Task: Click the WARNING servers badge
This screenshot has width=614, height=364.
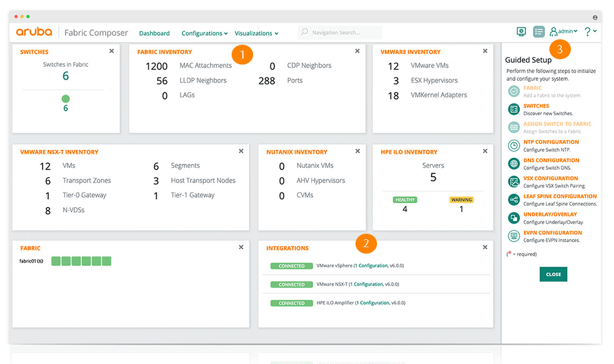Action: pyautogui.click(x=461, y=200)
